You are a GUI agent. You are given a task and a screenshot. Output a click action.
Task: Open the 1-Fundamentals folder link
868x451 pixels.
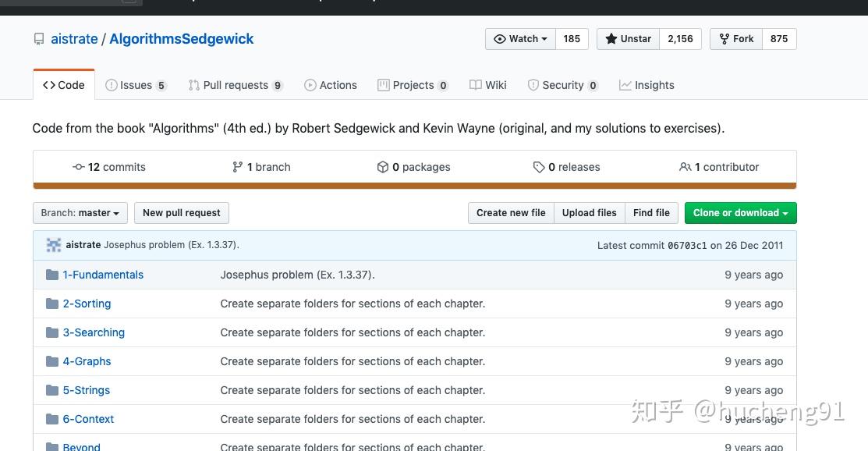pyautogui.click(x=103, y=275)
